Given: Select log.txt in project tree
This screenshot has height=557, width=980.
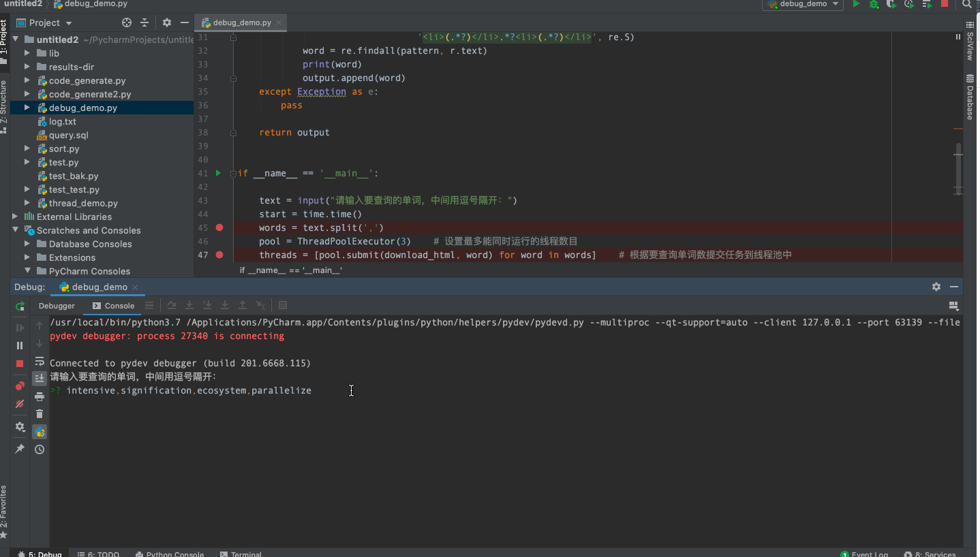Looking at the screenshot, I should point(62,121).
